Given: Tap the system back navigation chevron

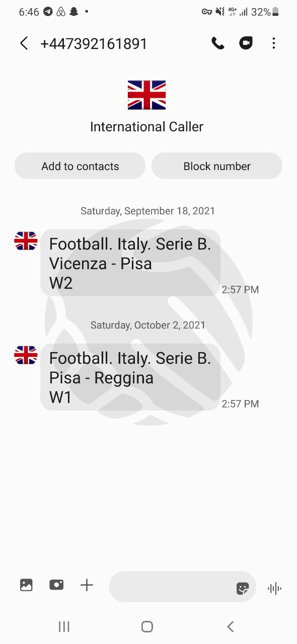Looking at the screenshot, I should pos(231,626).
